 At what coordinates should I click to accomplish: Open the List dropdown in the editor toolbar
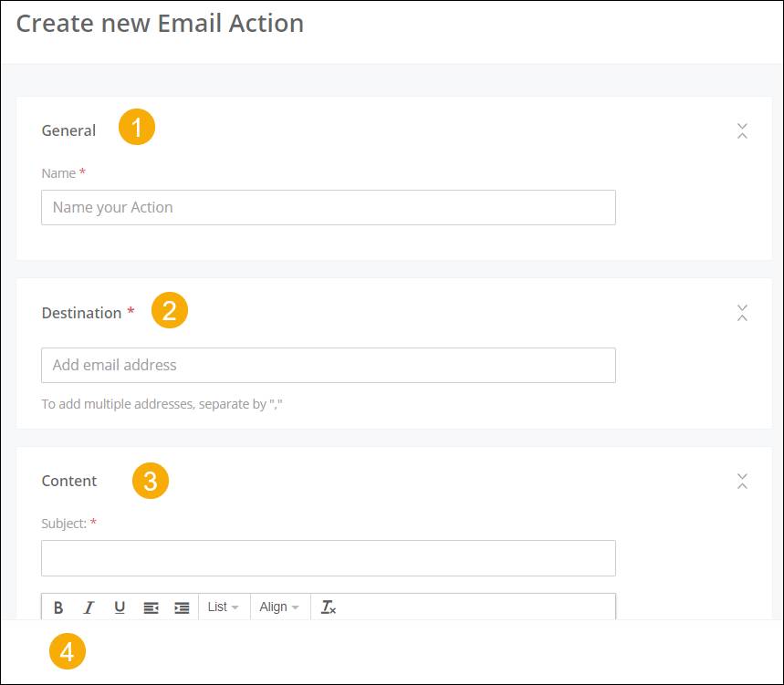point(223,607)
